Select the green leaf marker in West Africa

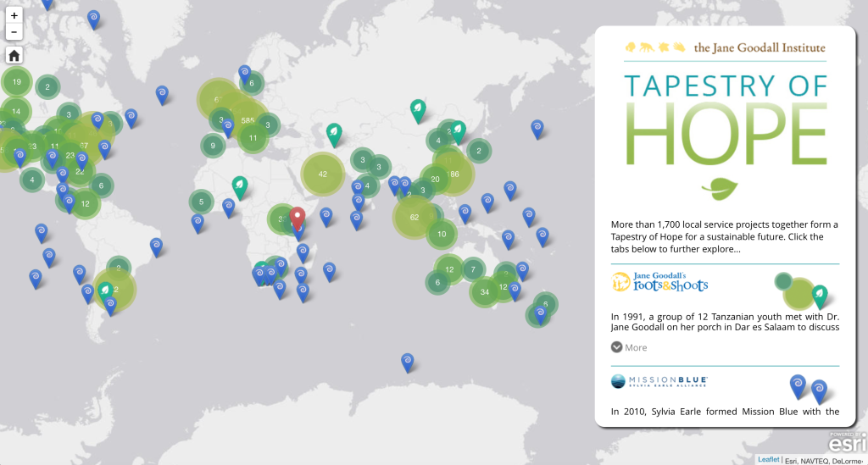(240, 188)
